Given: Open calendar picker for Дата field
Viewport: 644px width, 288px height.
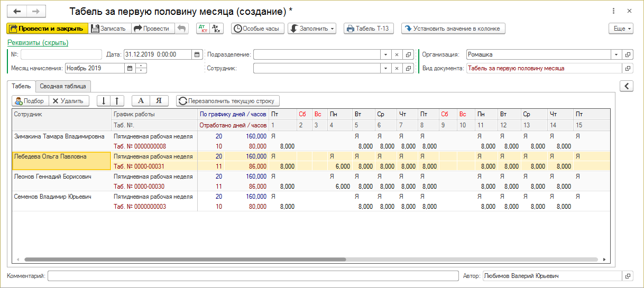Looking at the screenshot, I should [197, 54].
